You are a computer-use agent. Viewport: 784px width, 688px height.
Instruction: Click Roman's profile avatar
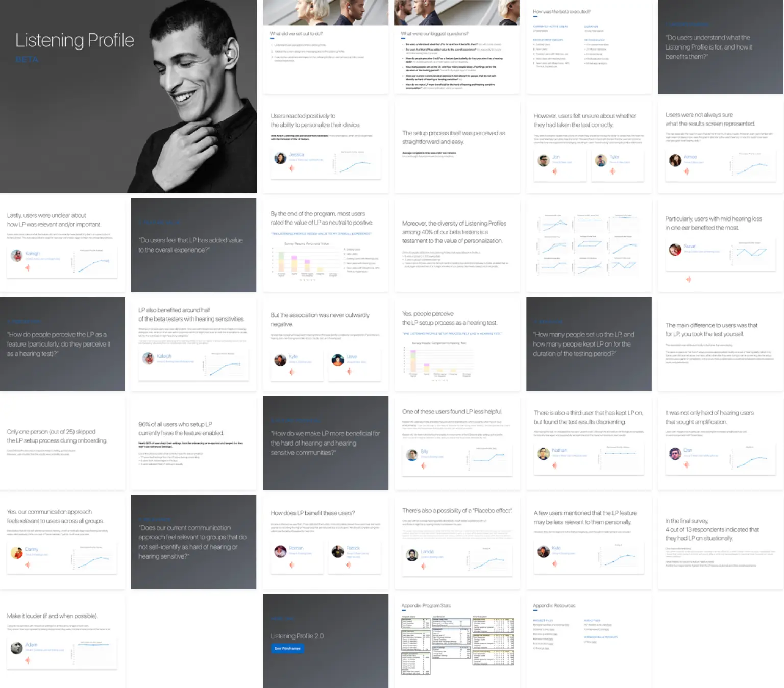(280, 551)
